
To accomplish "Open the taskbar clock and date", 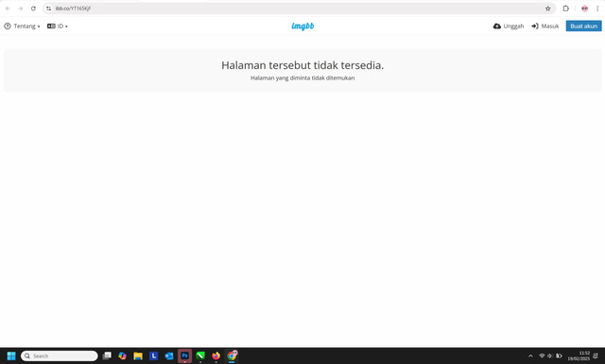I will pos(579,355).
